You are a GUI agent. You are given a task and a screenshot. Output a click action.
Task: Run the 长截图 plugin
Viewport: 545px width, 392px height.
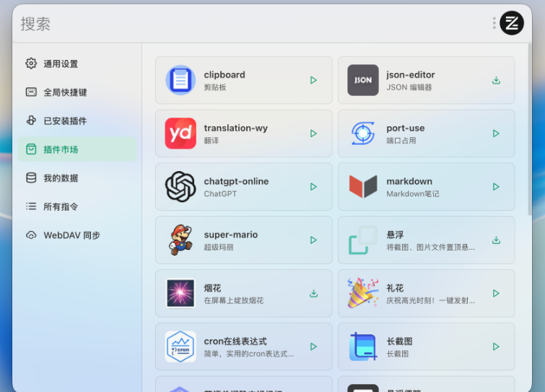coord(496,347)
